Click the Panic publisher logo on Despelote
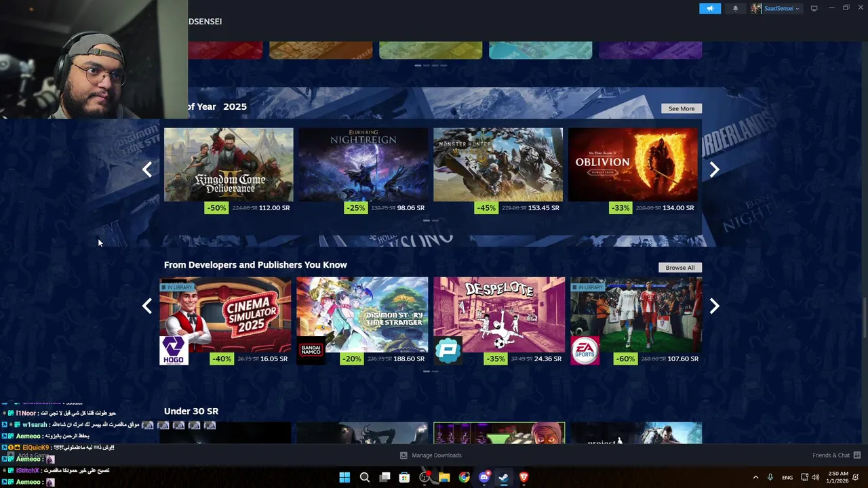The width and height of the screenshot is (868, 488). coord(448,350)
